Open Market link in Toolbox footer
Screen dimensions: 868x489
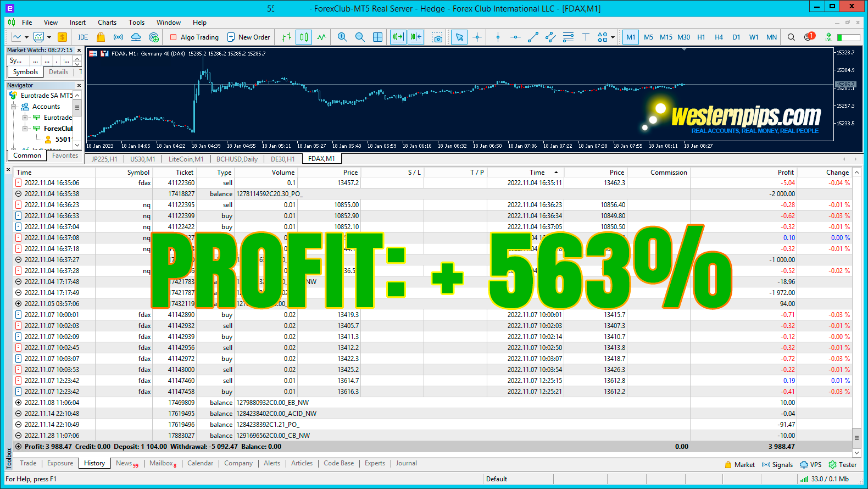pos(739,464)
